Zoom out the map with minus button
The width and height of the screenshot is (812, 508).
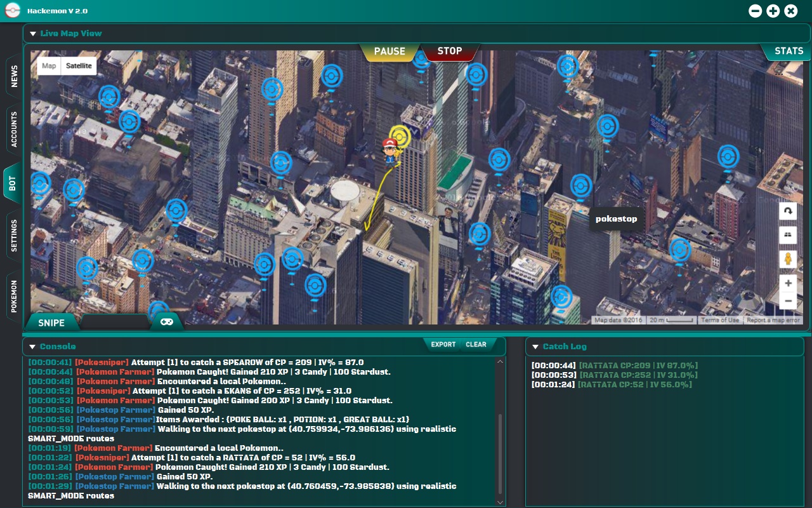coord(788,301)
